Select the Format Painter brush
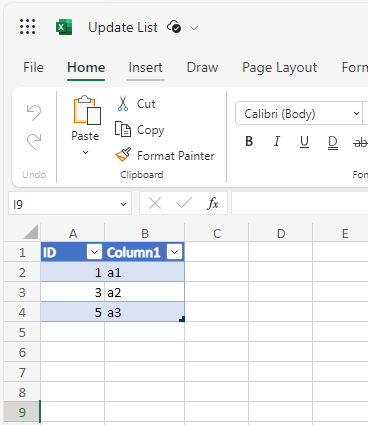This screenshot has height=425, width=368. point(123,155)
